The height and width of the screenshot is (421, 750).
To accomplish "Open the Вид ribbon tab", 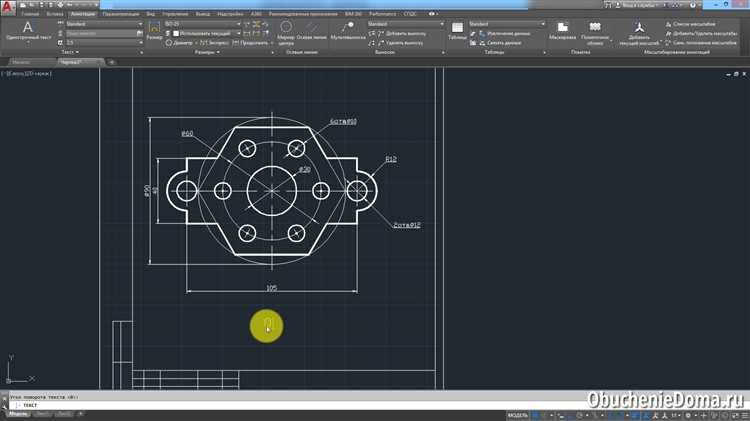I will pos(150,14).
